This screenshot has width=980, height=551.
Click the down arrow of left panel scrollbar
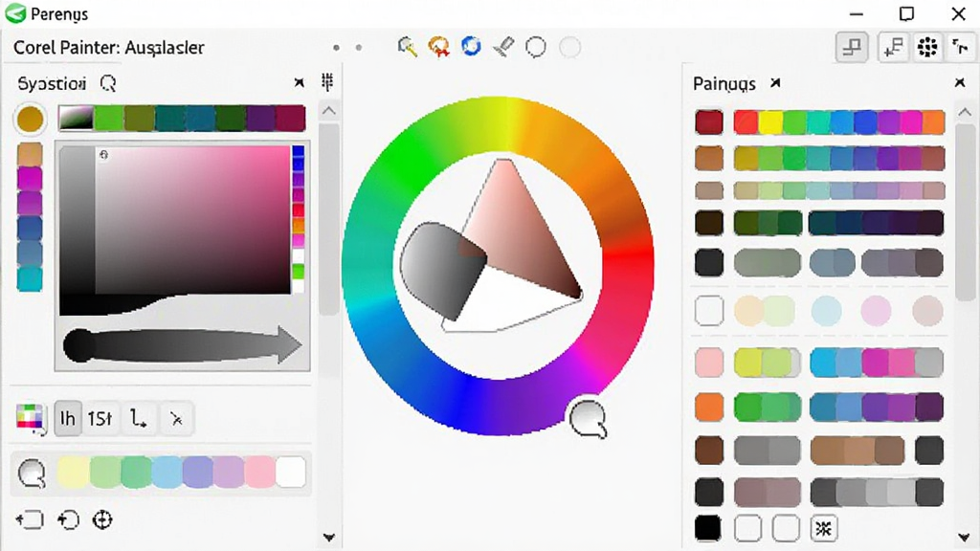pyautogui.click(x=329, y=538)
